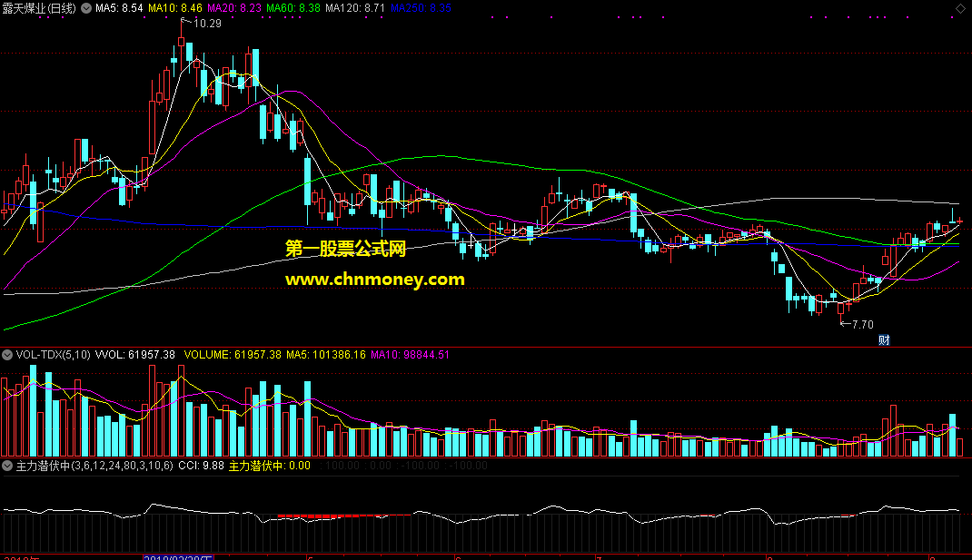Select the MA60: 8.38 indicator label
The height and width of the screenshot is (560, 972).
[293, 9]
